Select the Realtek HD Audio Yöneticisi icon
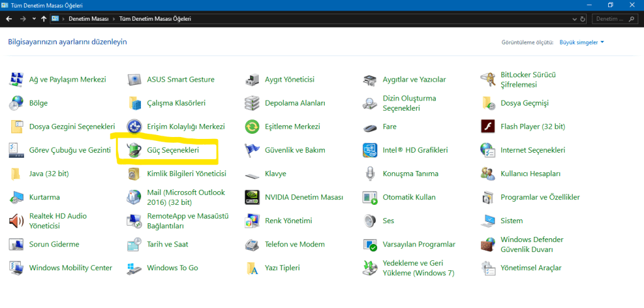644x308 pixels. [16, 221]
